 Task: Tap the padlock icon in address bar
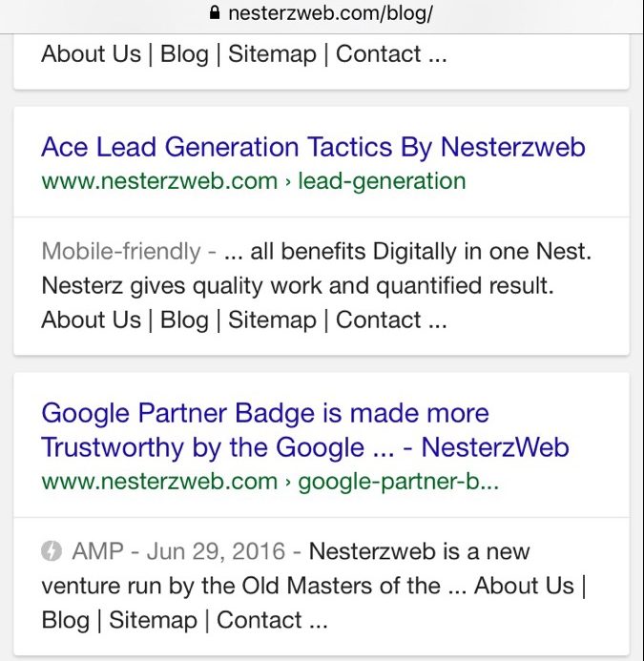click(215, 12)
